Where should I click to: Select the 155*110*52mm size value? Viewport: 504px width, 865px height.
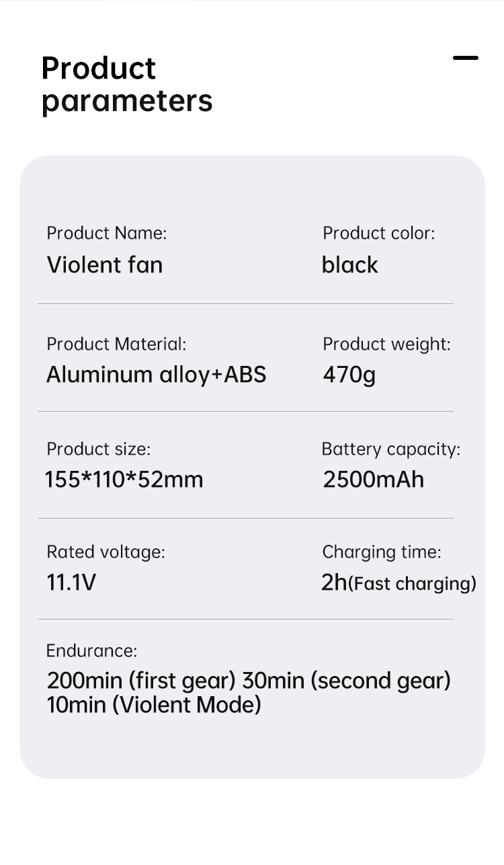124,480
